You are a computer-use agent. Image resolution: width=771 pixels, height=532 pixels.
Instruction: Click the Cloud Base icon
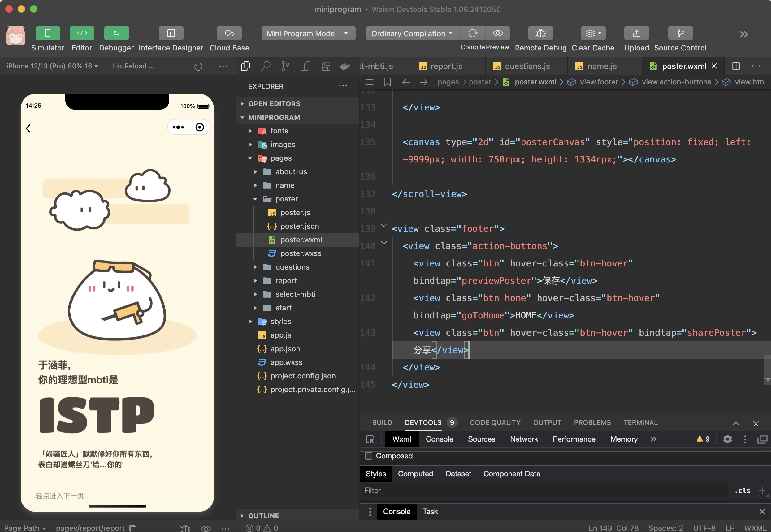coord(229,33)
